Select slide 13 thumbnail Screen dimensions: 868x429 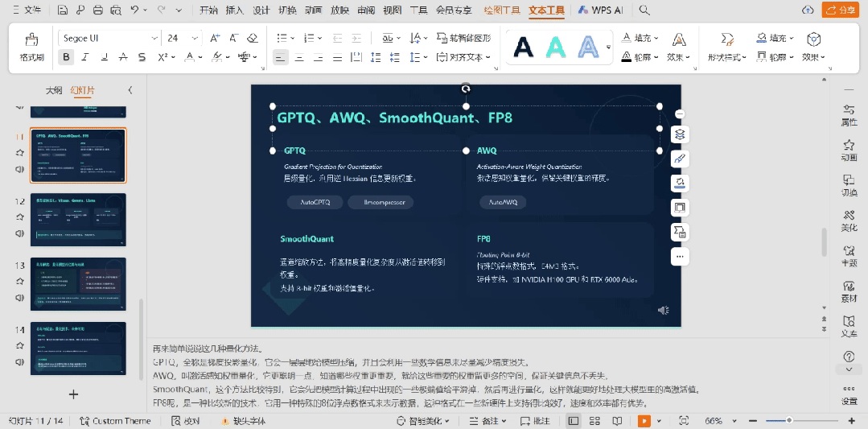point(78,284)
